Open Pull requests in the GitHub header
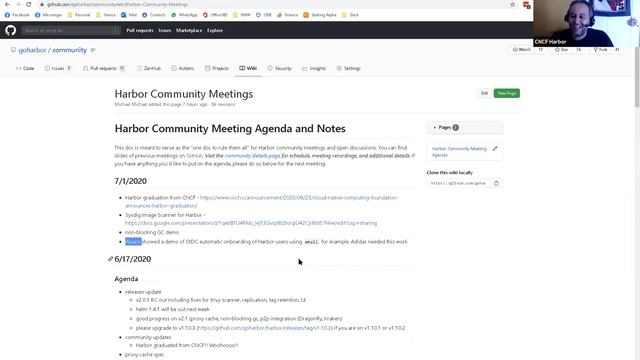The height and width of the screenshot is (360, 640). point(140,30)
